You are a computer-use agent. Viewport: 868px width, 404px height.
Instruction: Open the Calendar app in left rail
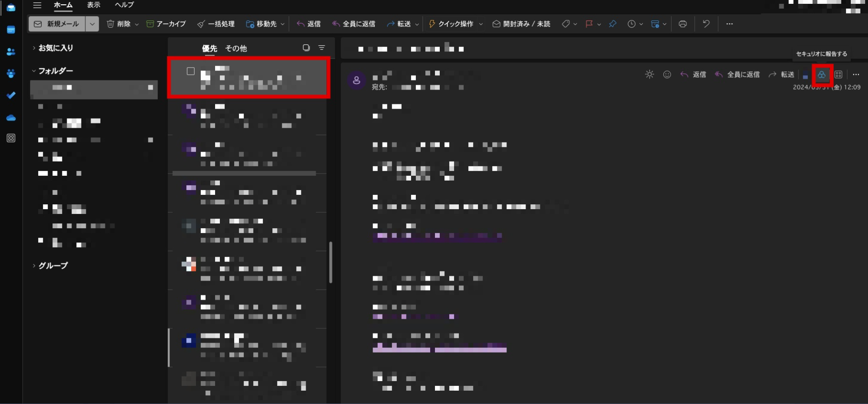(11, 30)
